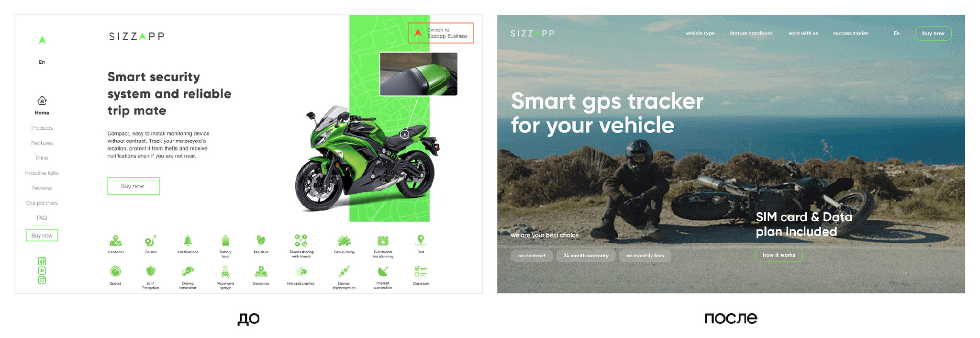This screenshot has width=980, height=338.
Task: Open the Events and trip planning icon
Action: tap(383, 240)
